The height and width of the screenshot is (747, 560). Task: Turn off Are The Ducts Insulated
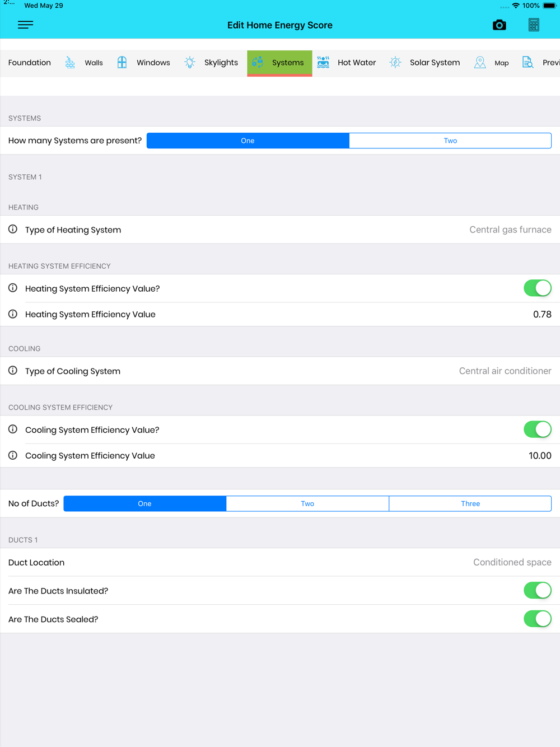[537, 590]
